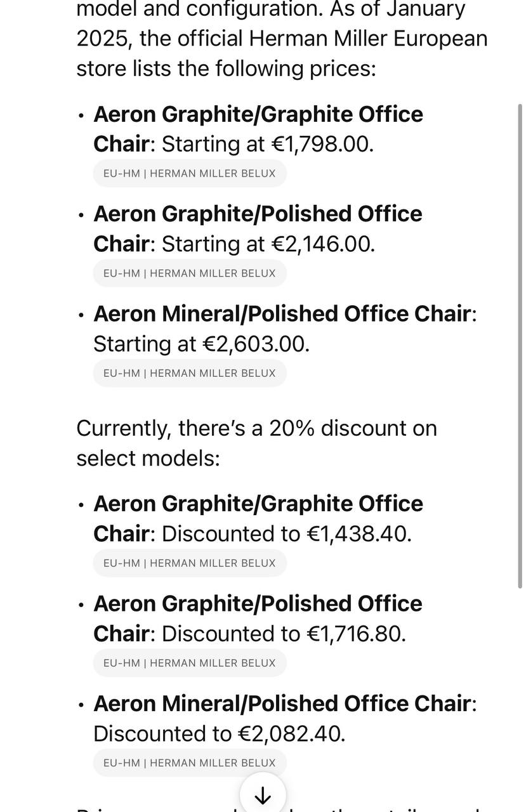Open the source chip under the €2,603.00 price

190,373
